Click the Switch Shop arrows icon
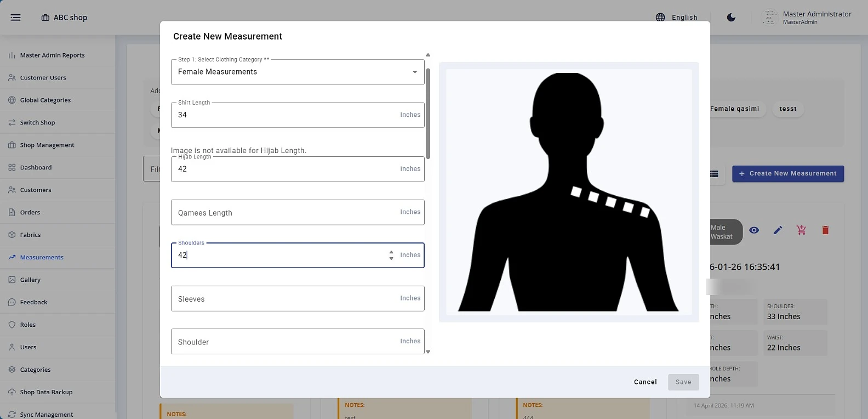Image resolution: width=868 pixels, height=419 pixels. pos(12,123)
